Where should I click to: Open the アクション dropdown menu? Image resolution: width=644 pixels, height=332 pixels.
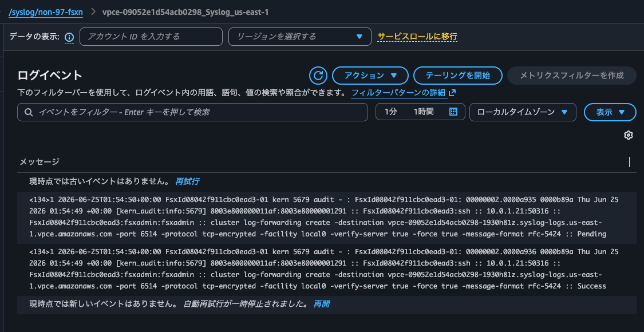pos(370,76)
